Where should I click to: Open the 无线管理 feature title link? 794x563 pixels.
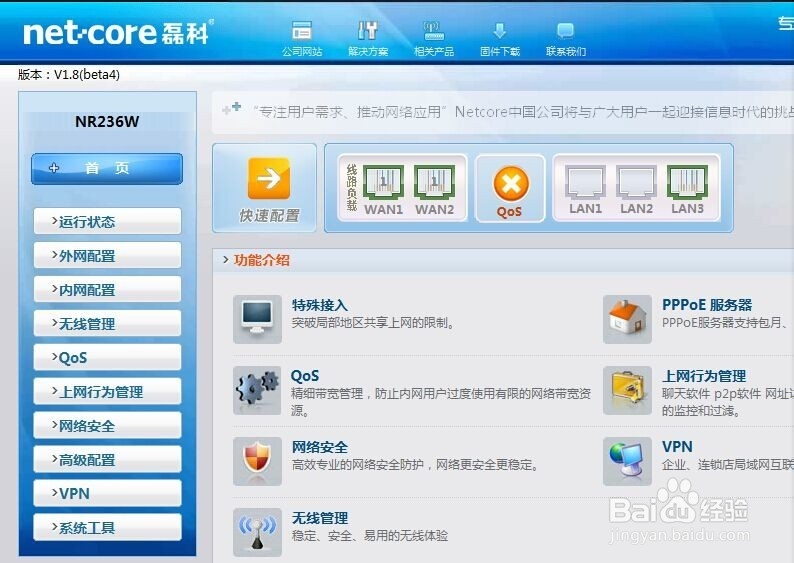[x=320, y=518]
